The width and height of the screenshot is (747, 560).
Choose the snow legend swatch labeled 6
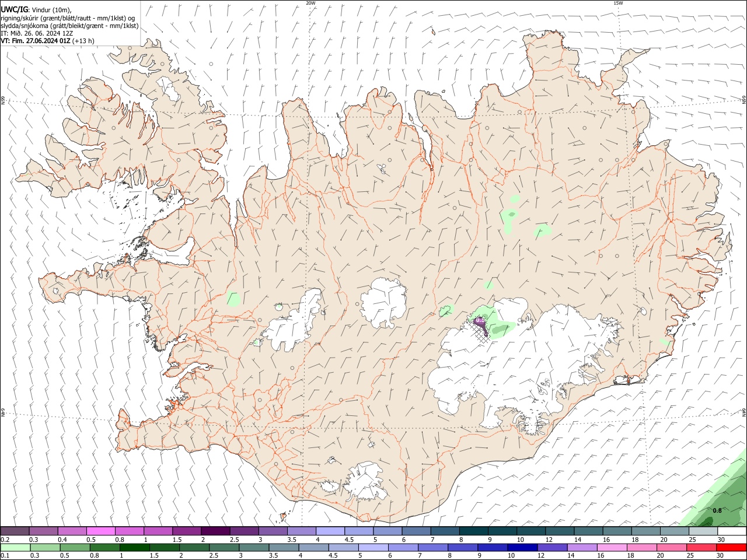(416, 531)
